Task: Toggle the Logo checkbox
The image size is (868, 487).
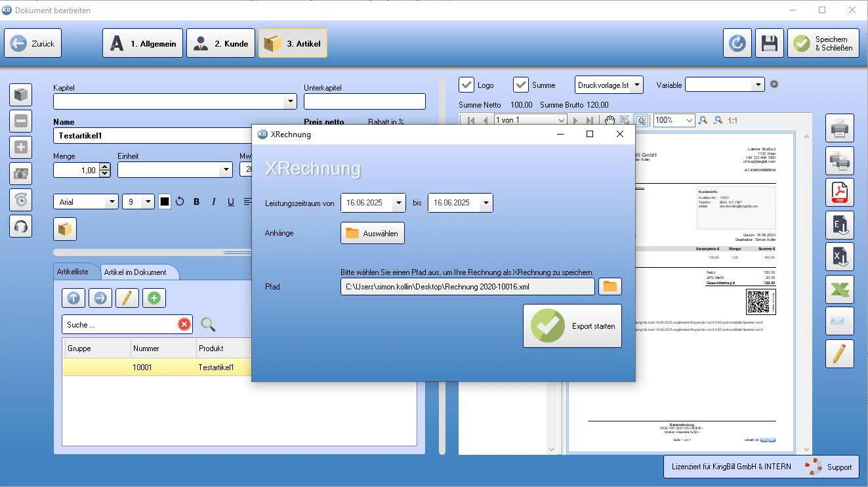Action: click(466, 85)
